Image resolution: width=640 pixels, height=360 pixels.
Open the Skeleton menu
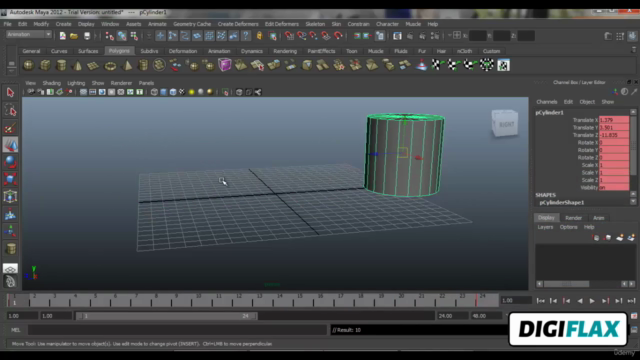pos(315,24)
